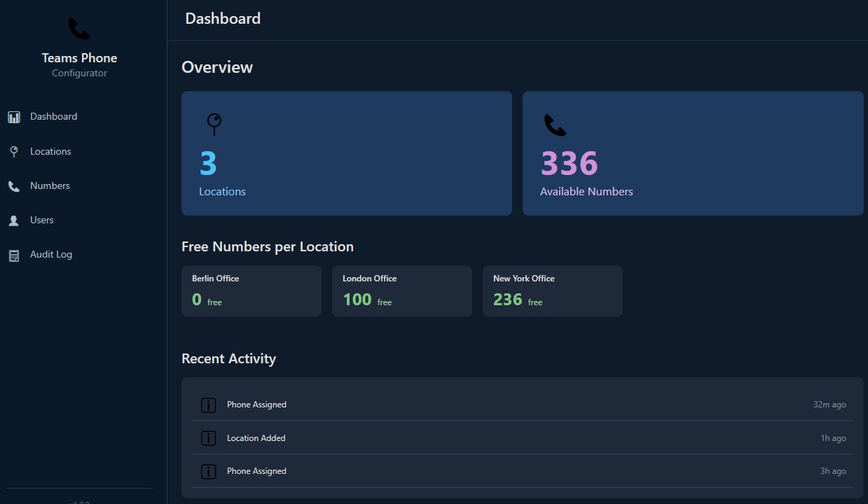Select the 3 Locations overview card

347,153
